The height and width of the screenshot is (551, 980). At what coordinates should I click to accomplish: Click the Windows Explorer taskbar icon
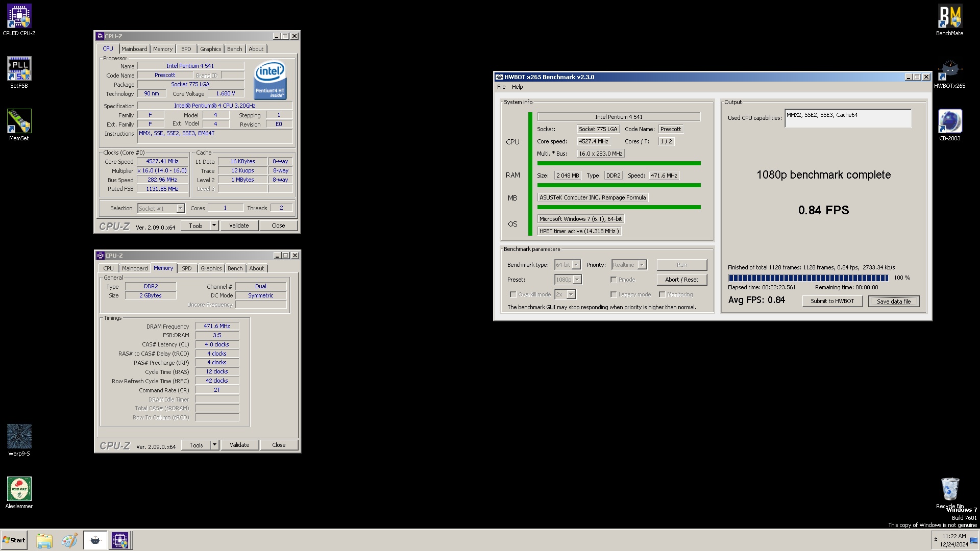pyautogui.click(x=44, y=540)
